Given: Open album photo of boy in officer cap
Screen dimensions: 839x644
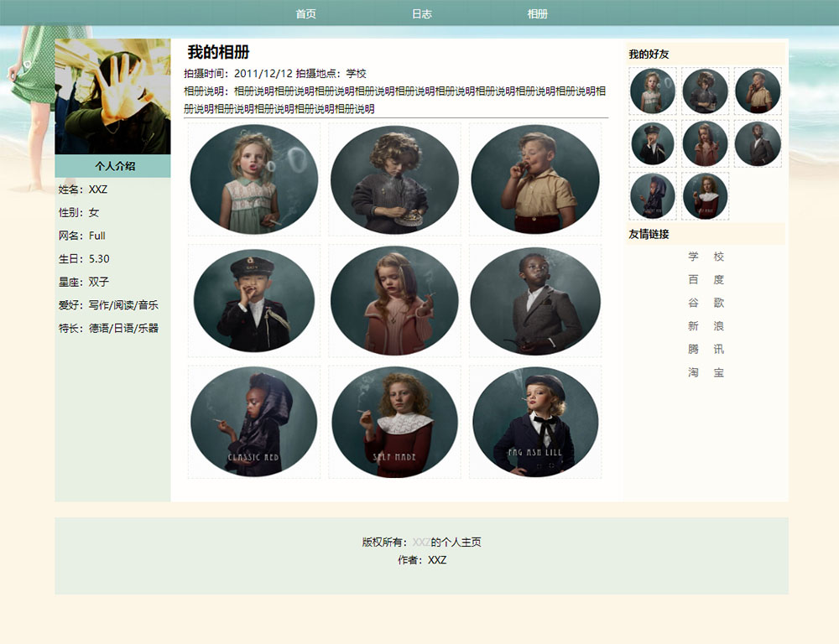Looking at the screenshot, I should tap(254, 300).
